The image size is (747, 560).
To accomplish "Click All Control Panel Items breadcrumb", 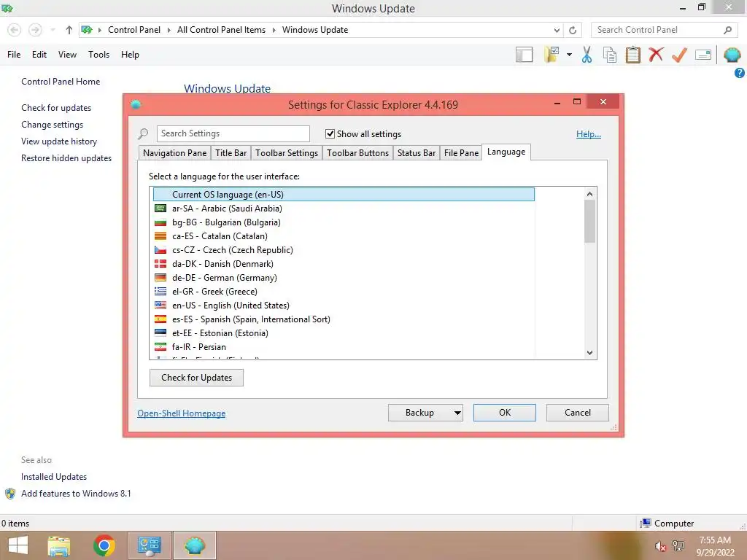I will [222, 30].
